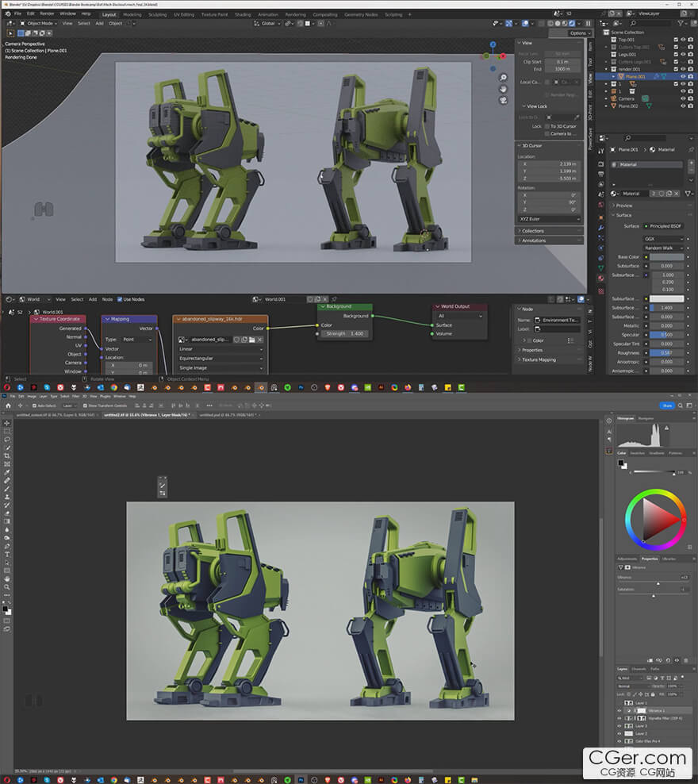The image size is (698, 784).
Task: Click the Options button in Blender viewport header
Action: click(580, 33)
